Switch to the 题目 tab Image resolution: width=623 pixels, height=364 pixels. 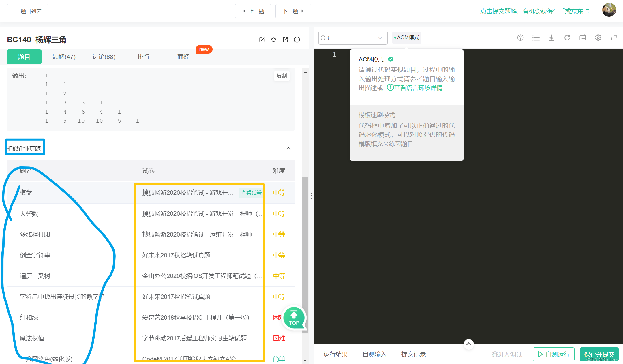pos(24,57)
